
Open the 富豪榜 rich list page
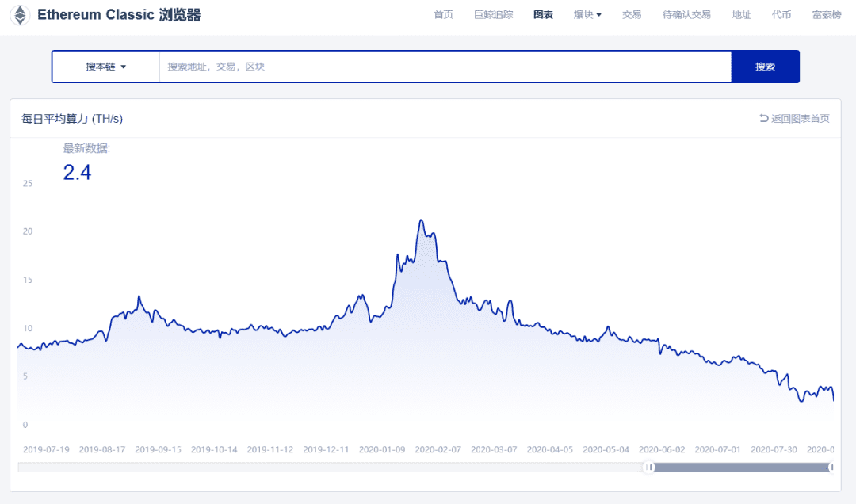827,15
